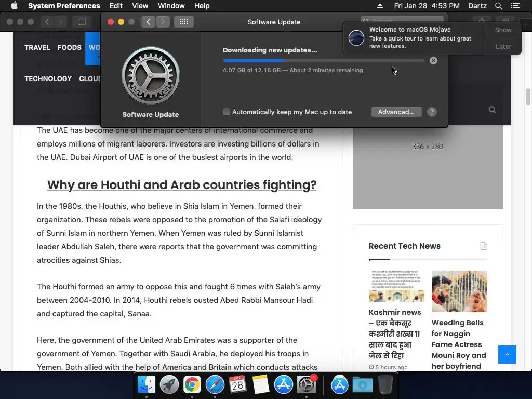Open Finder from the Dock
The height and width of the screenshot is (399, 532).
coord(146,385)
